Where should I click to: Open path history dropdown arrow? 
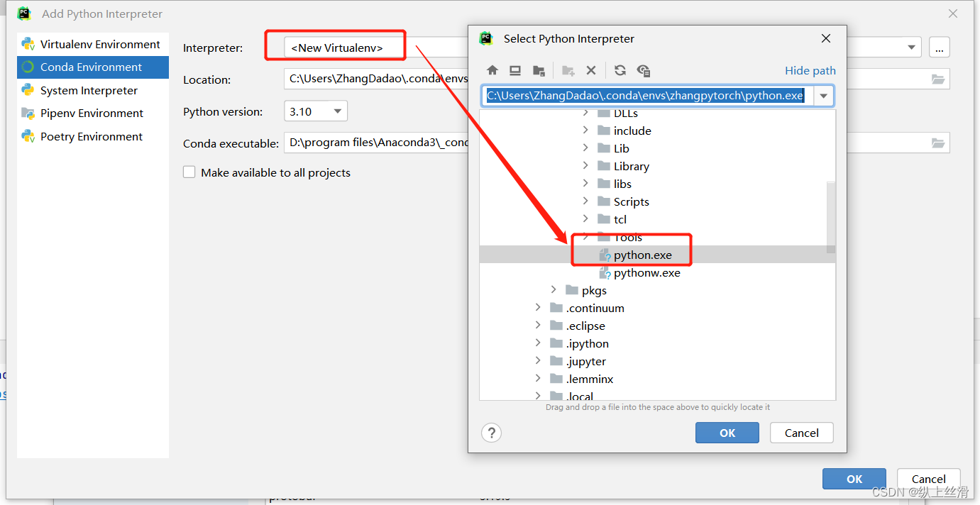[x=824, y=96]
